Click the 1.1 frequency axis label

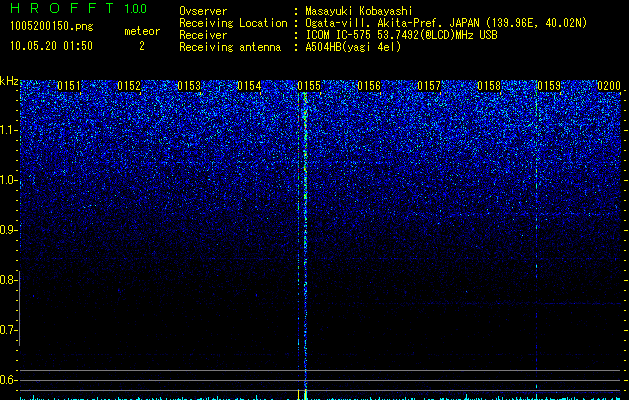(x=8, y=130)
